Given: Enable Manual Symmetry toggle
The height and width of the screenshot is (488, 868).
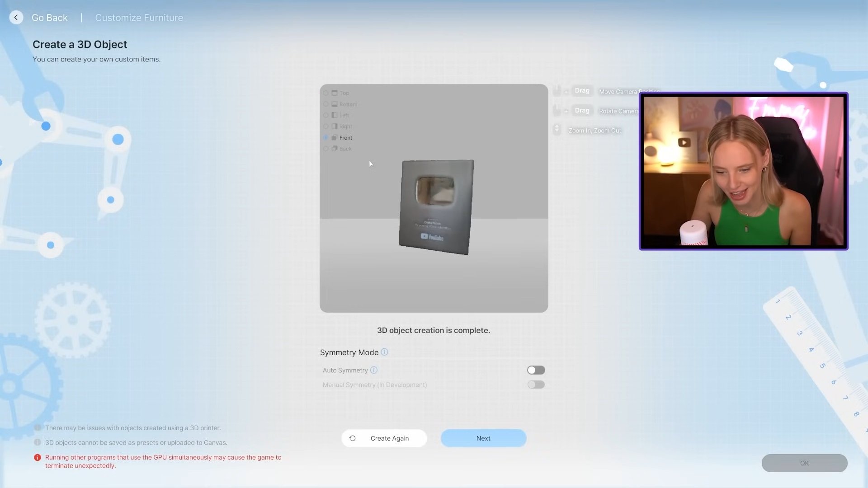Looking at the screenshot, I should pyautogui.click(x=535, y=385).
